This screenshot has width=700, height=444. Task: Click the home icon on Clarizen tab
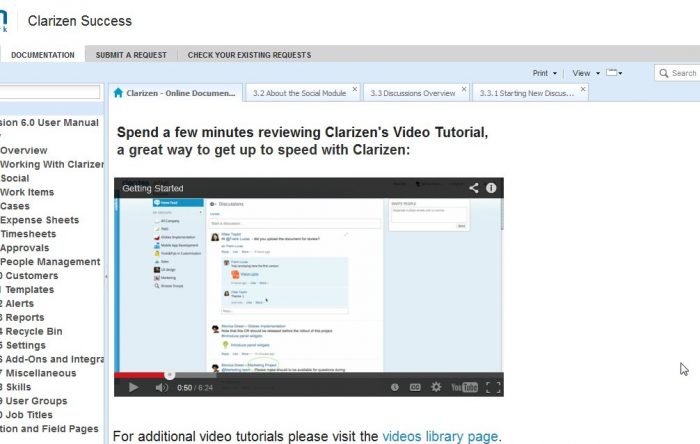pos(118,93)
